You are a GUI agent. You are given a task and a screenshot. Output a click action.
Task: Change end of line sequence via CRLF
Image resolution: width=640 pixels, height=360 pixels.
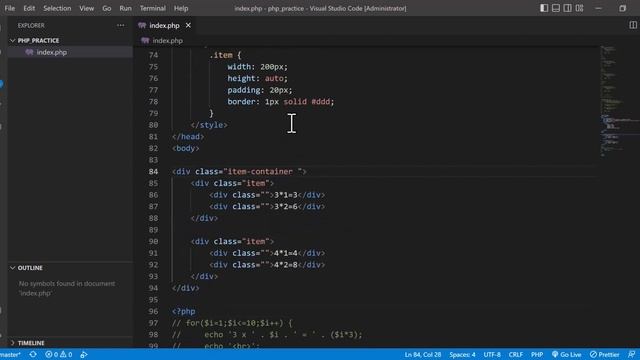[516, 354]
